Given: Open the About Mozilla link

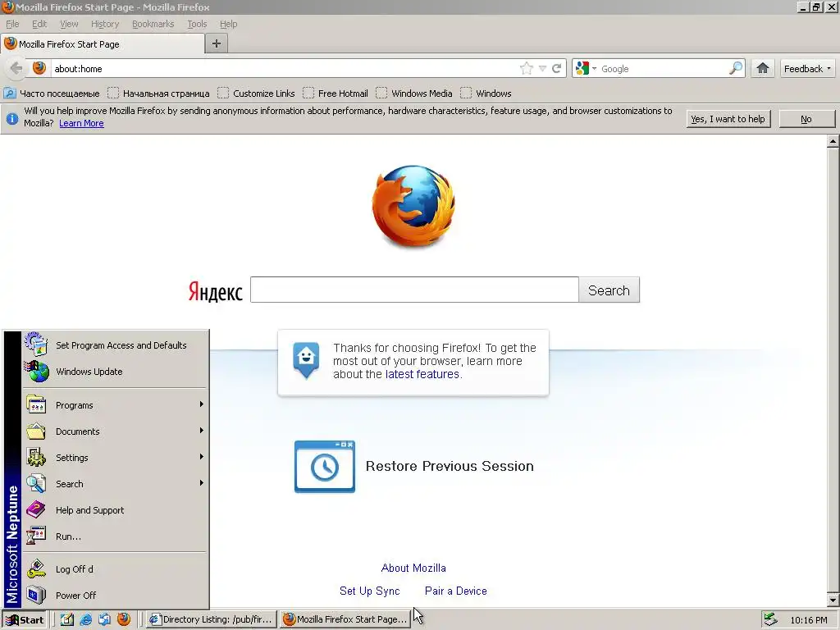Looking at the screenshot, I should [413, 568].
